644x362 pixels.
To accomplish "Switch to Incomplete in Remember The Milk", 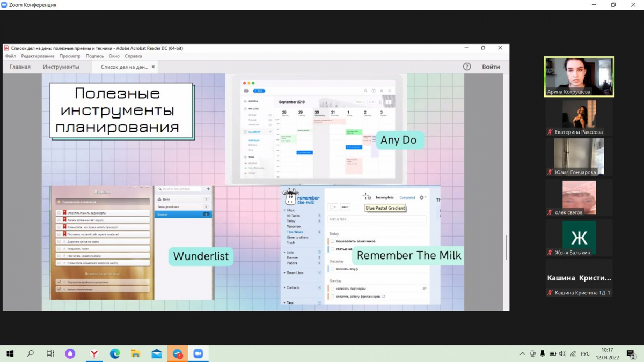I will (x=385, y=197).
